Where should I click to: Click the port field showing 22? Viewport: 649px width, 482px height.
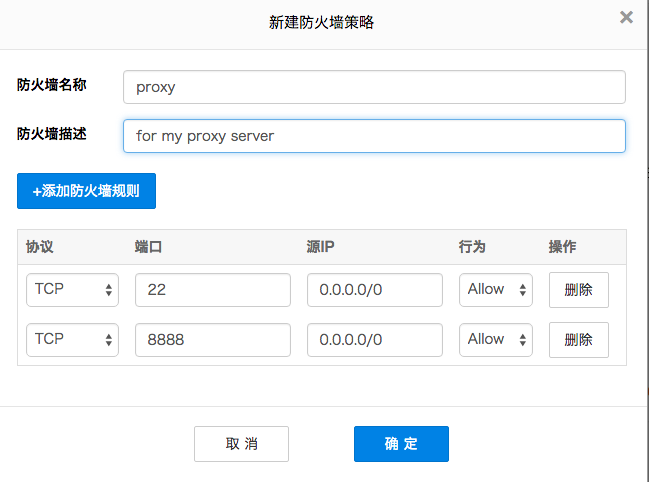tap(213, 290)
